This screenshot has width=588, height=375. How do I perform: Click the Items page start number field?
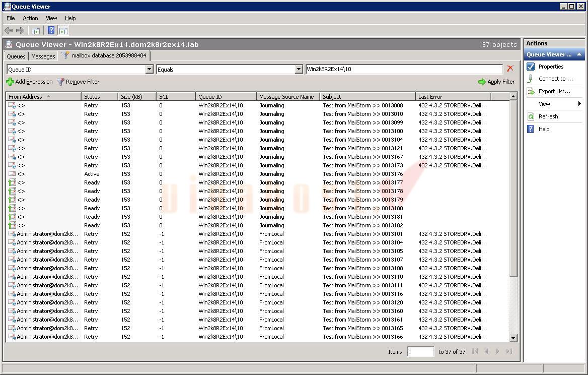pyautogui.click(x=420, y=351)
